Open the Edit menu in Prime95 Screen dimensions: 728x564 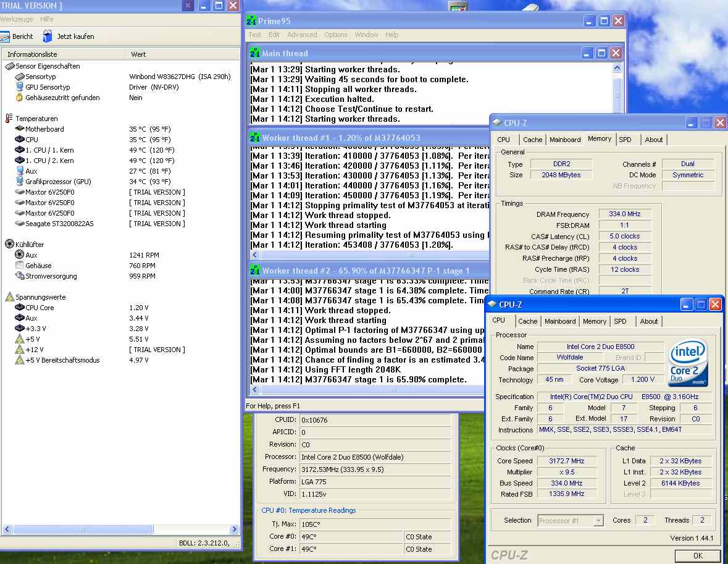pyautogui.click(x=274, y=35)
